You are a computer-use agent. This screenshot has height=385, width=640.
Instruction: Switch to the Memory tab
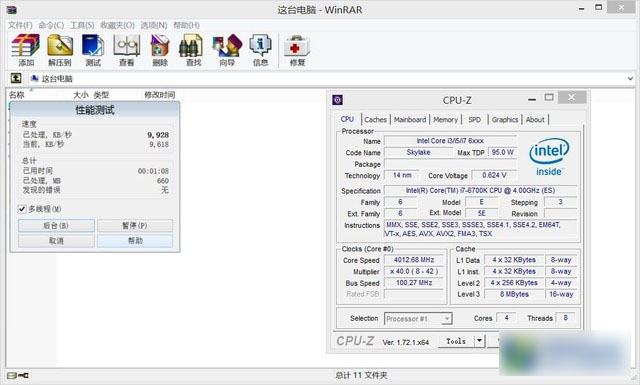click(x=445, y=120)
